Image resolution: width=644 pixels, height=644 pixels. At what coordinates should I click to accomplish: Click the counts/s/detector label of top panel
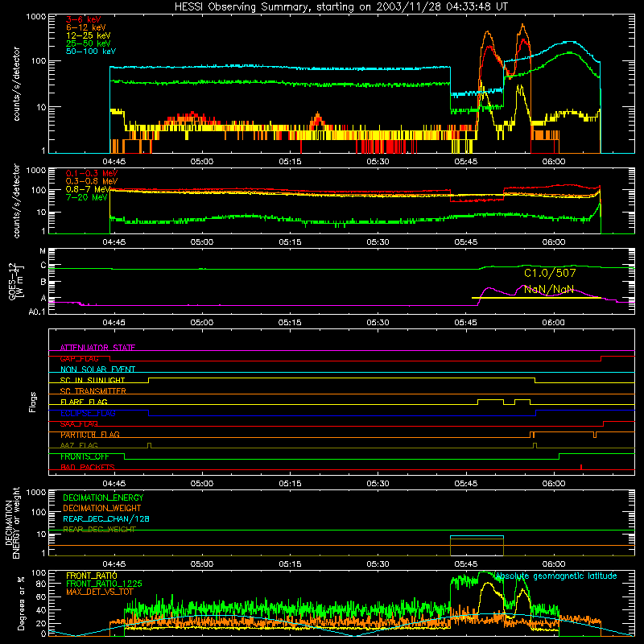click(16, 84)
